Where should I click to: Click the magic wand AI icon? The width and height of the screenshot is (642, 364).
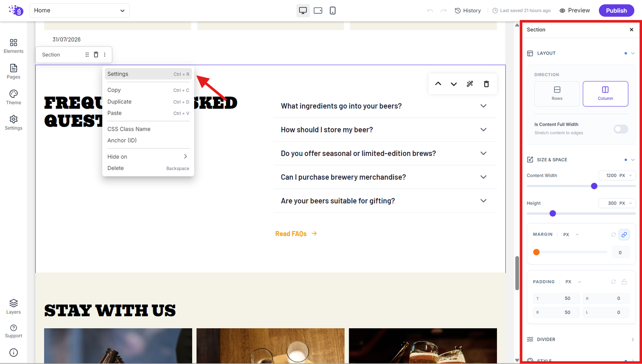click(x=470, y=84)
